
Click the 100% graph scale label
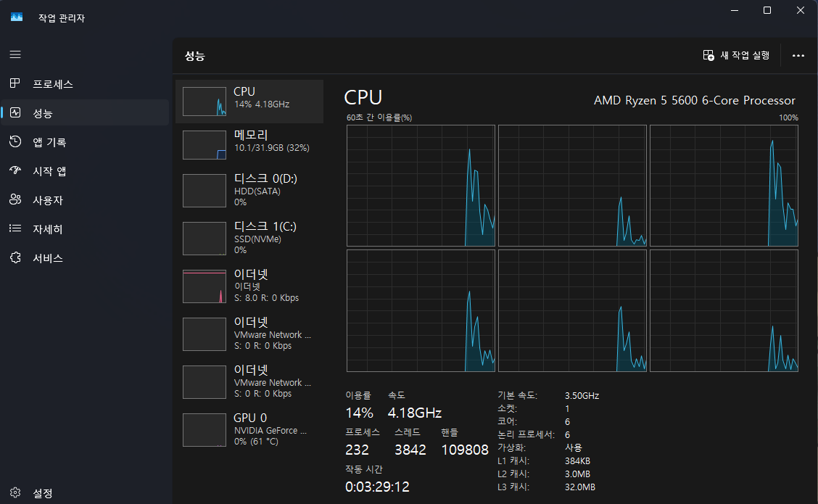coord(788,118)
